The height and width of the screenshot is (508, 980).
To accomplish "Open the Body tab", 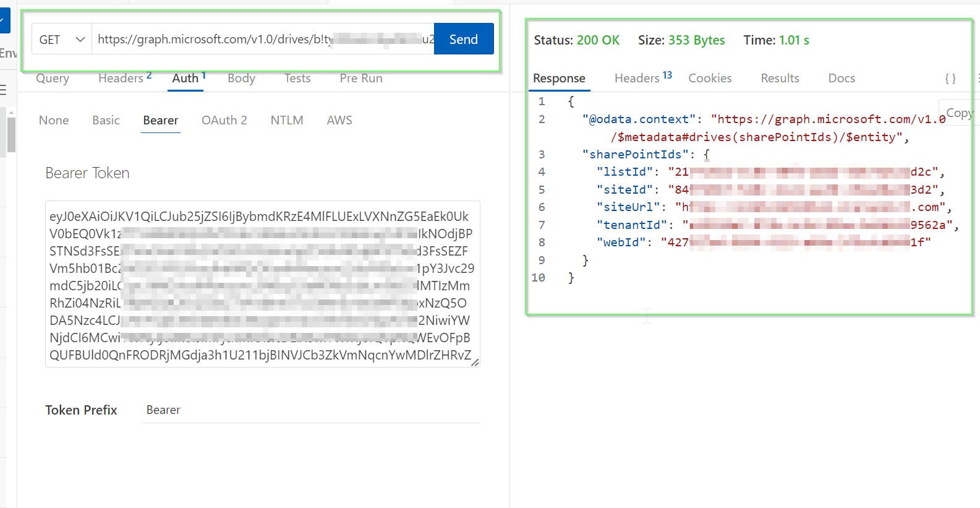I will point(241,79).
